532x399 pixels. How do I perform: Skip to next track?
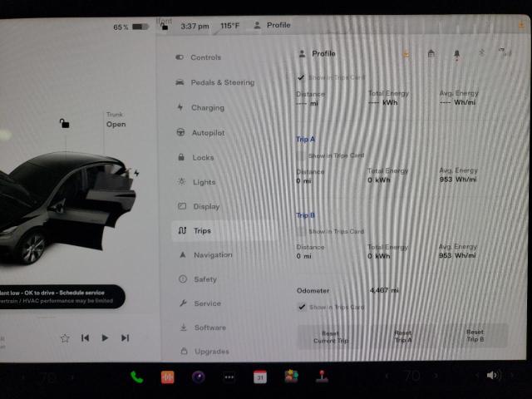125,338
